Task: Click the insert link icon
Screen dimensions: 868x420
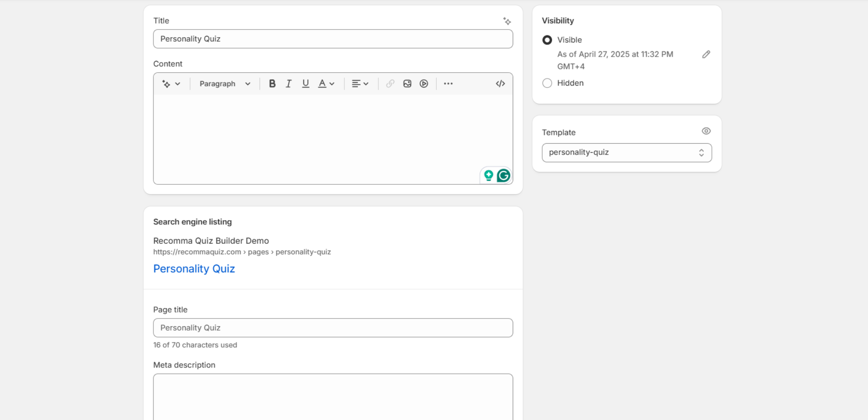Action: click(x=390, y=84)
